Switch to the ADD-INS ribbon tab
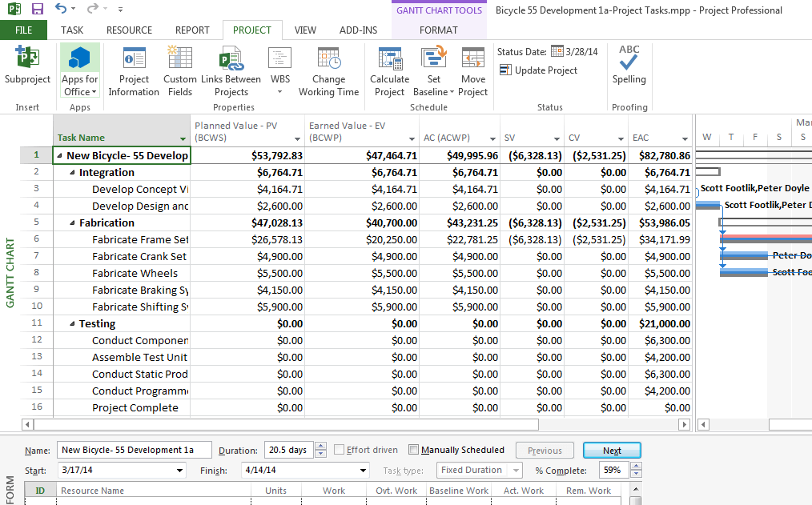This screenshot has width=812, height=505. (x=359, y=30)
